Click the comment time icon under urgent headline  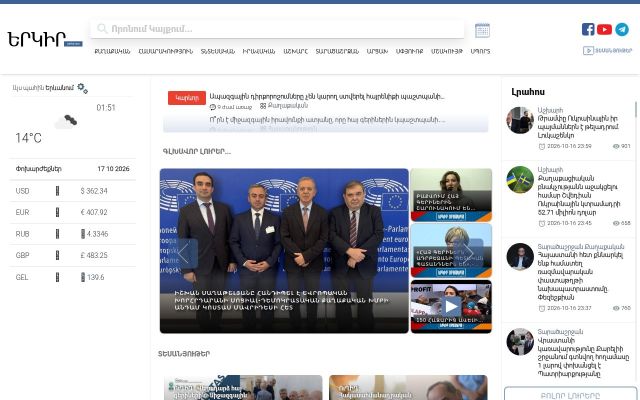click(213, 107)
